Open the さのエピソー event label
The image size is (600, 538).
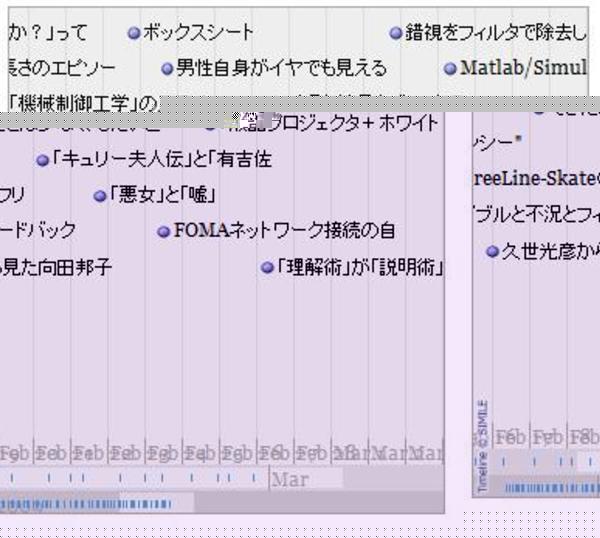(58, 69)
